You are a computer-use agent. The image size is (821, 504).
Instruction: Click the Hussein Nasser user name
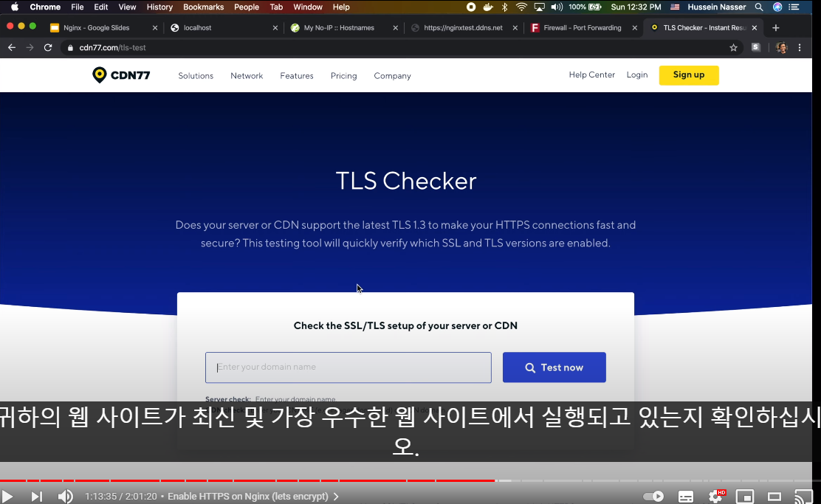pos(717,7)
